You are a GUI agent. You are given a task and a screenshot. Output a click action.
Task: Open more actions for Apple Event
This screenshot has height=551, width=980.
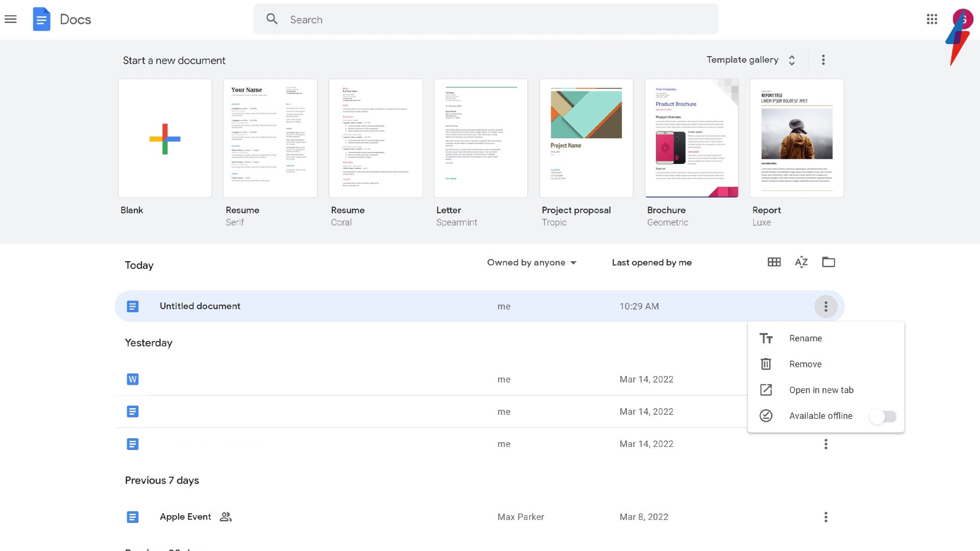826,517
